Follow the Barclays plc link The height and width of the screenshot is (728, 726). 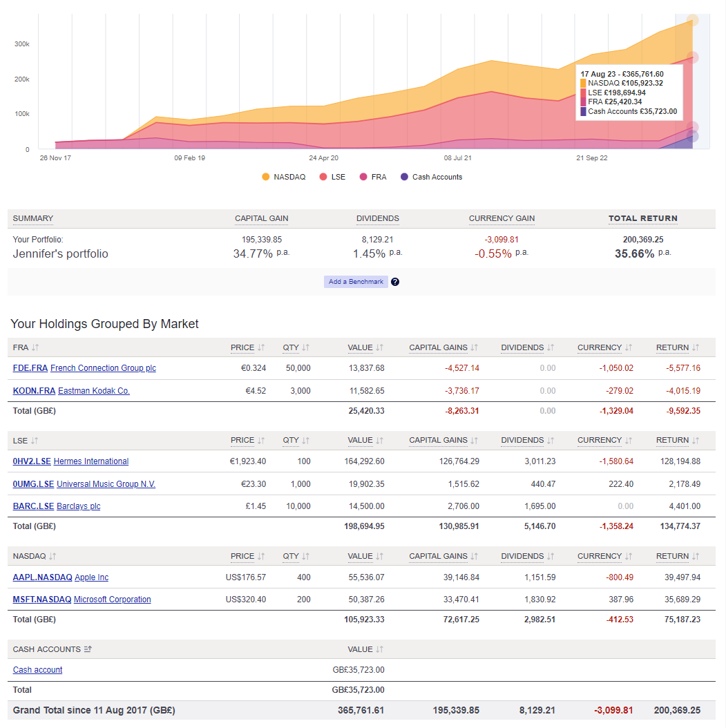pyautogui.click(x=78, y=506)
